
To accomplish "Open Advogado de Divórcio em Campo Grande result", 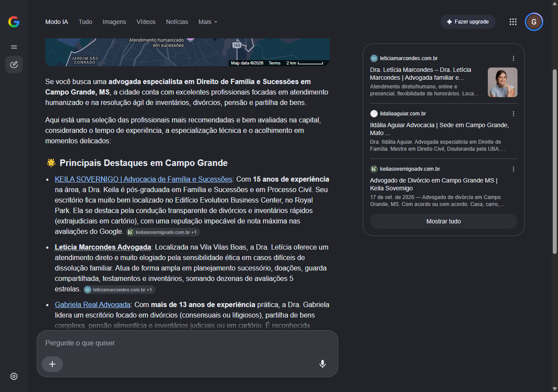I will pyautogui.click(x=434, y=184).
